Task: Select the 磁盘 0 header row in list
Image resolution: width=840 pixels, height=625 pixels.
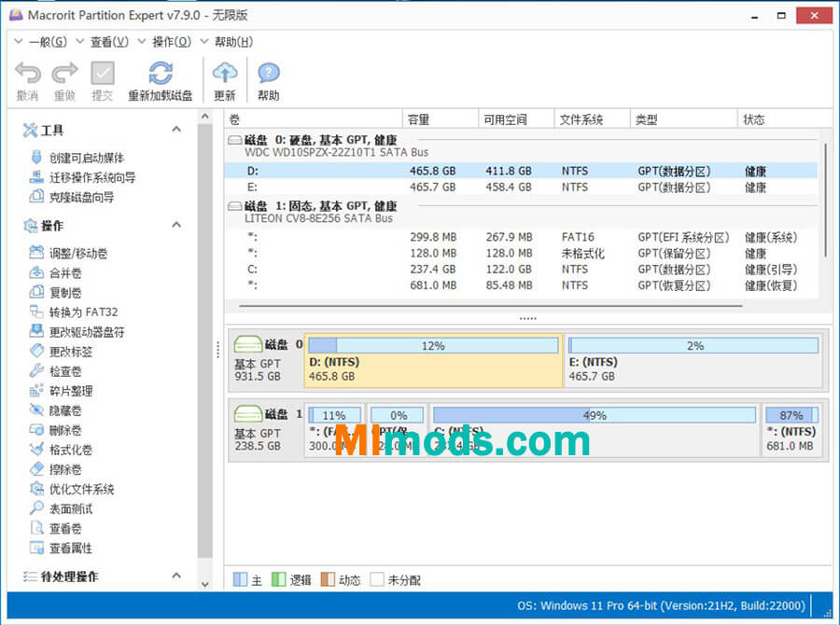Action: click(521, 146)
